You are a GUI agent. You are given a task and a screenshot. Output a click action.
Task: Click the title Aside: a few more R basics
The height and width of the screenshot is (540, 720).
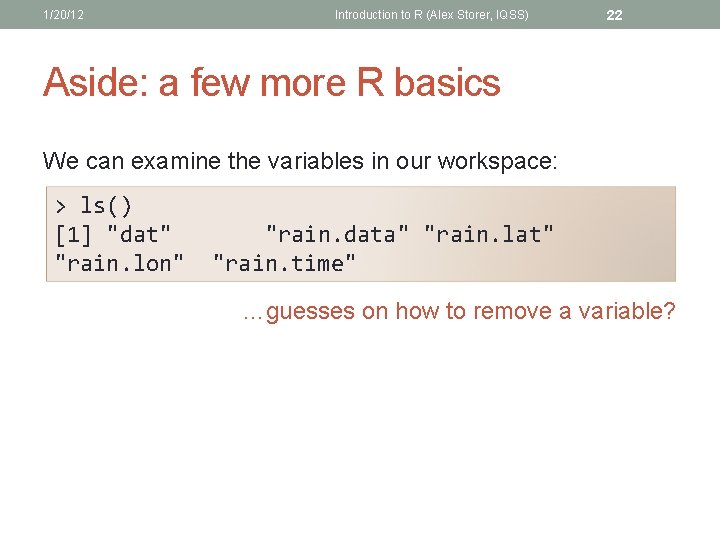tap(271, 82)
